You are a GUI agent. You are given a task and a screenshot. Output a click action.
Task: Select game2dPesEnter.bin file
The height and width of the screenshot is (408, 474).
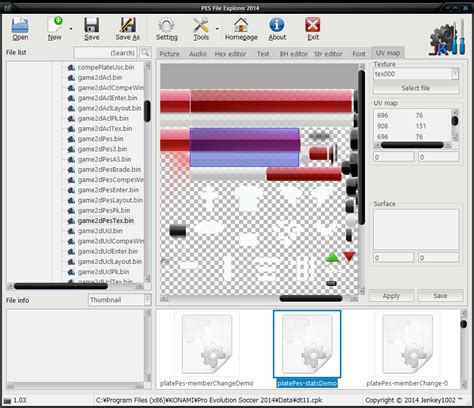pyautogui.click(x=108, y=190)
